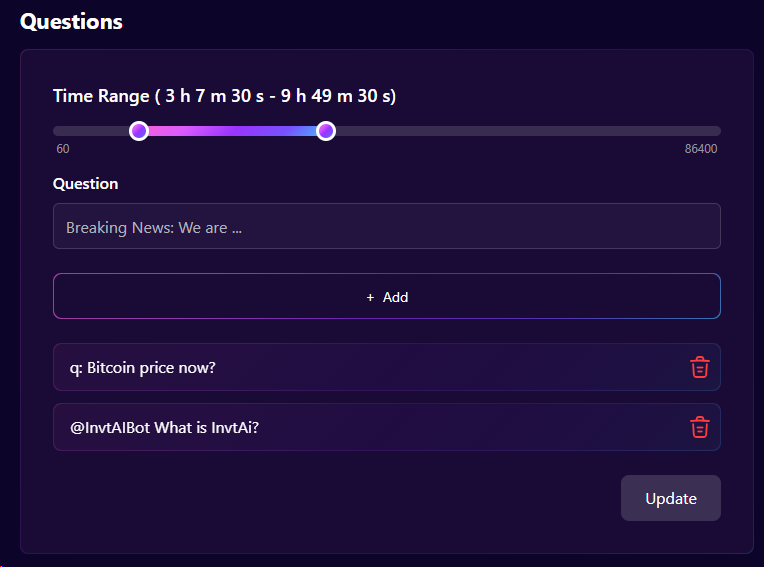Click the start time "3 h 7 m 30 s"
Viewport: 764px width, 567px height.
tap(210, 96)
